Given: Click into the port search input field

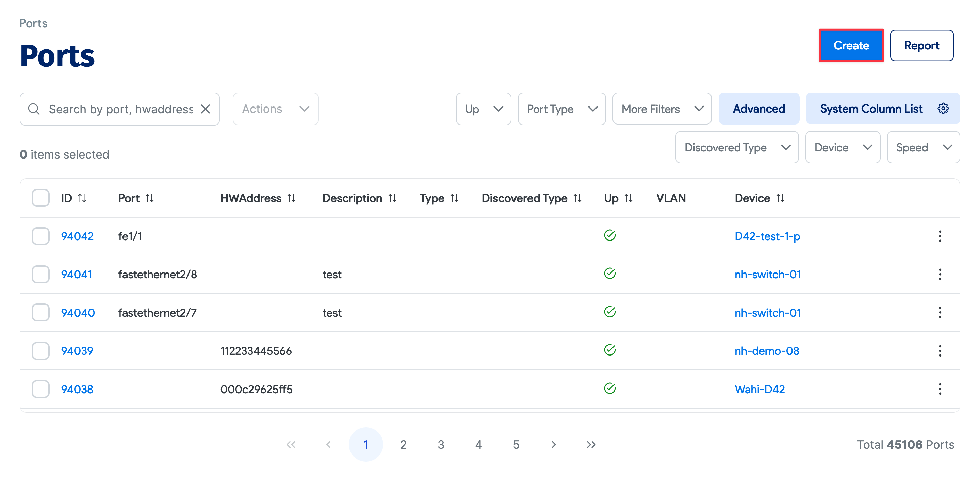Looking at the screenshot, I should pos(120,109).
